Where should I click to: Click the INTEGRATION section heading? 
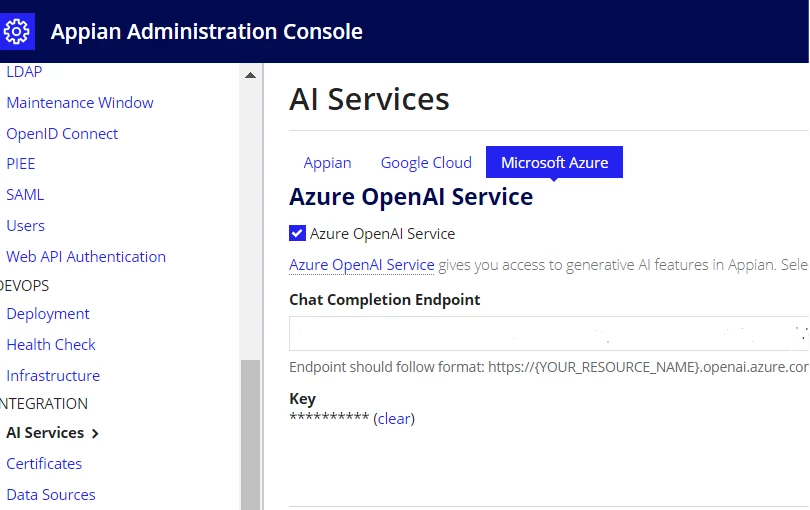tap(44, 404)
